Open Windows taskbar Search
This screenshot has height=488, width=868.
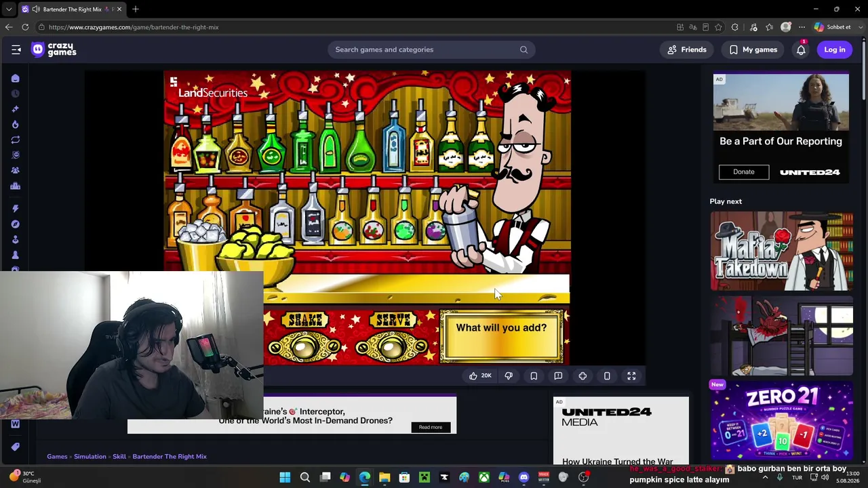(305, 477)
